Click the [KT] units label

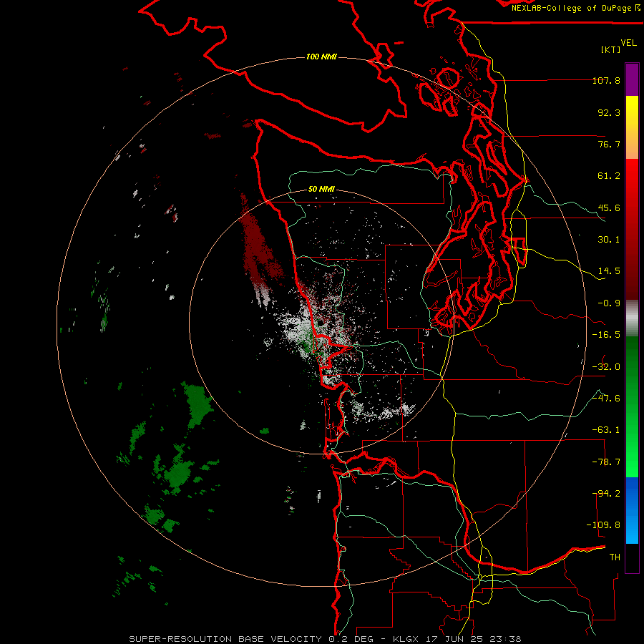pos(611,49)
